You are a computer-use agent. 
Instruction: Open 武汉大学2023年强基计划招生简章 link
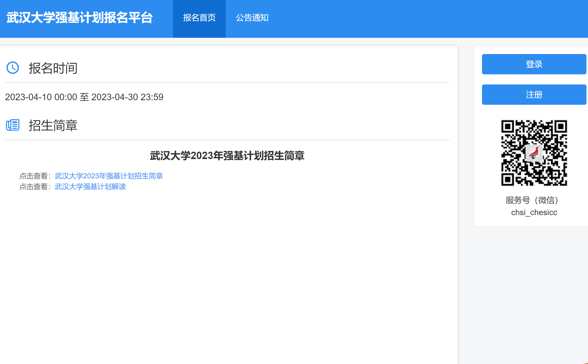[x=109, y=176]
